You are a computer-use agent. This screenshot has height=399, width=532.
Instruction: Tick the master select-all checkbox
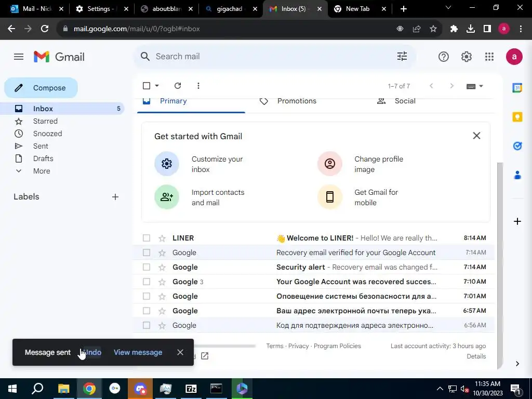[146, 86]
